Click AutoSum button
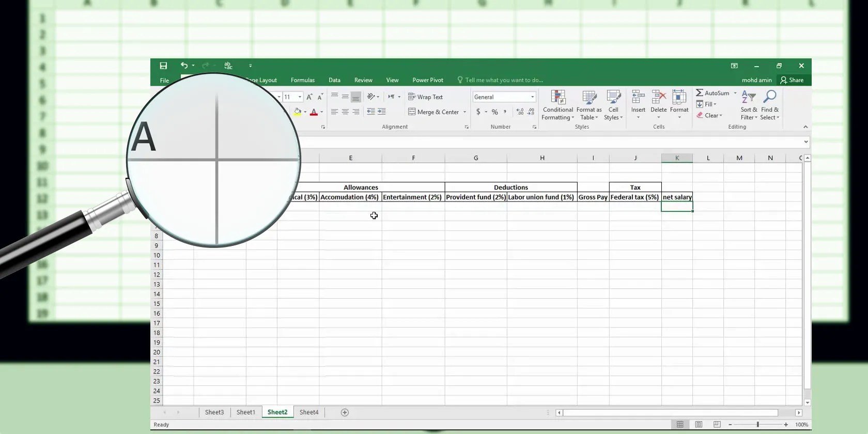The image size is (868, 434). pyautogui.click(x=712, y=93)
